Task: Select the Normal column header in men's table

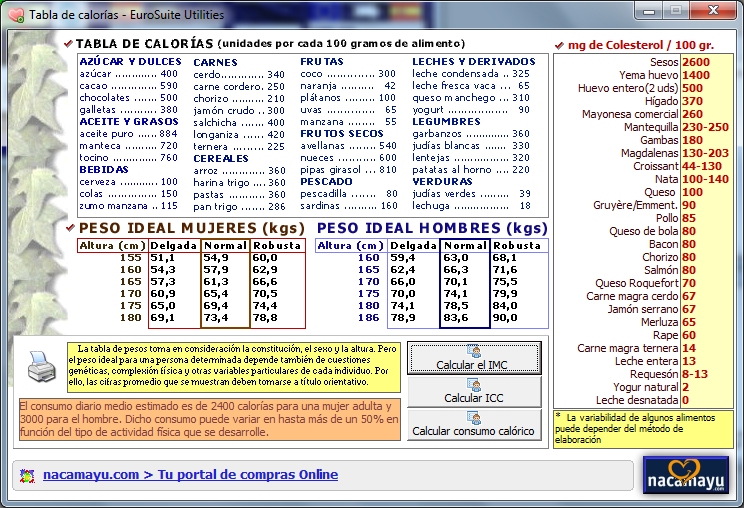Action: [x=464, y=245]
